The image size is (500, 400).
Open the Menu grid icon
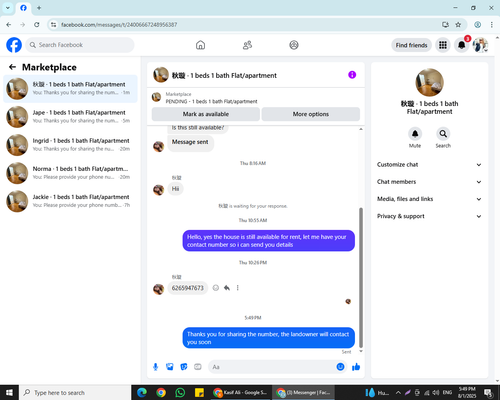[443, 45]
